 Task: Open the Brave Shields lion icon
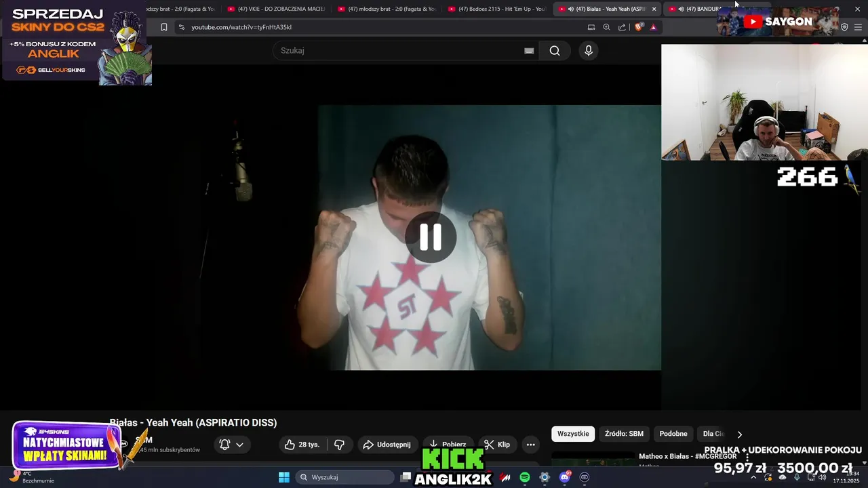tap(638, 27)
